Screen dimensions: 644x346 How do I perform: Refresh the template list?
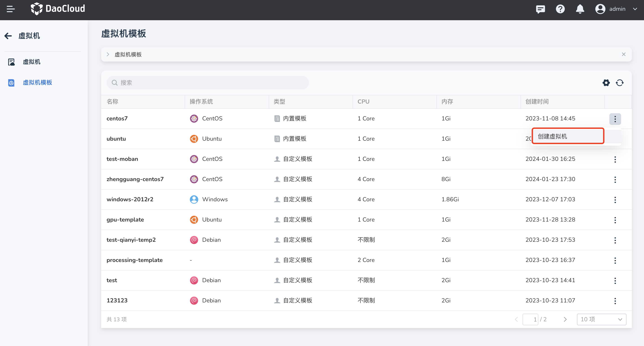(x=619, y=83)
